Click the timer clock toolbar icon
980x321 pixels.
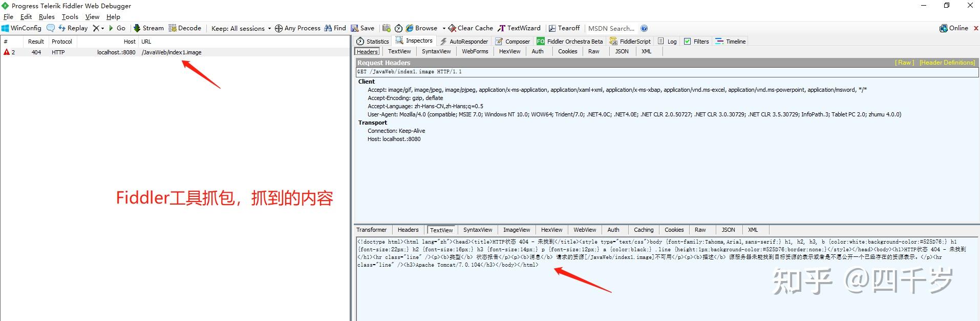398,28
